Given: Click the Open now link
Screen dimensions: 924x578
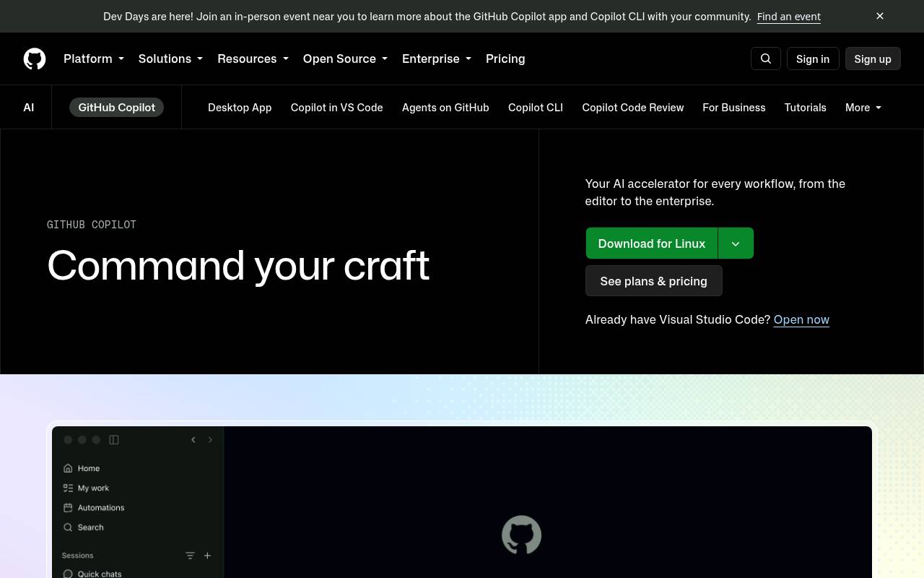Looking at the screenshot, I should point(801,319).
